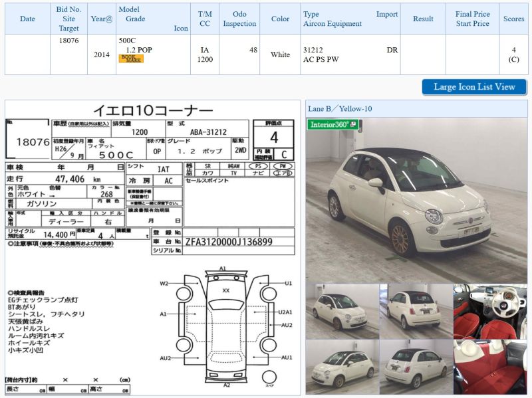Screen dimensions: 532x398
Task: Open the rear view thumbnail, top middle
Action: [x=416, y=311]
